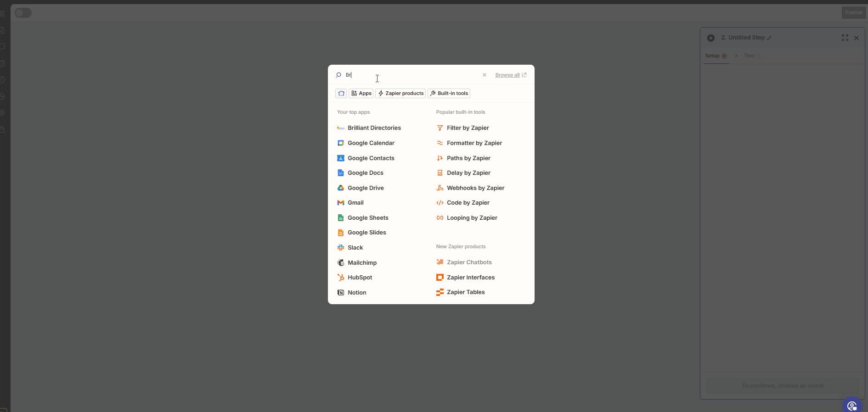Select the Webhooks by Zapier icon
The image size is (868, 412).
pyautogui.click(x=440, y=188)
